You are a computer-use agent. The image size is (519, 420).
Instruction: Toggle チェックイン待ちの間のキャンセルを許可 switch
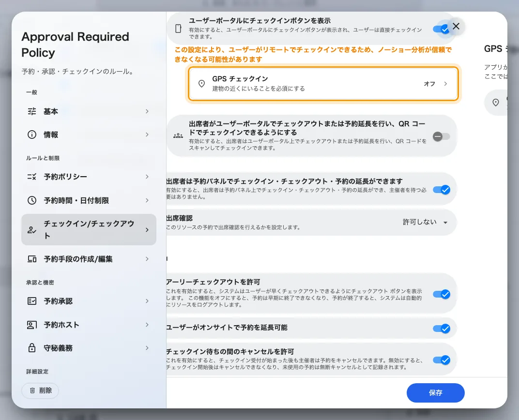(x=441, y=360)
